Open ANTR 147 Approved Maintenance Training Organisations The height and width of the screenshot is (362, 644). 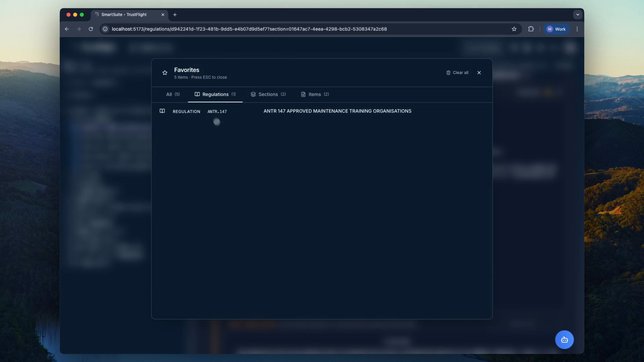tap(337, 111)
